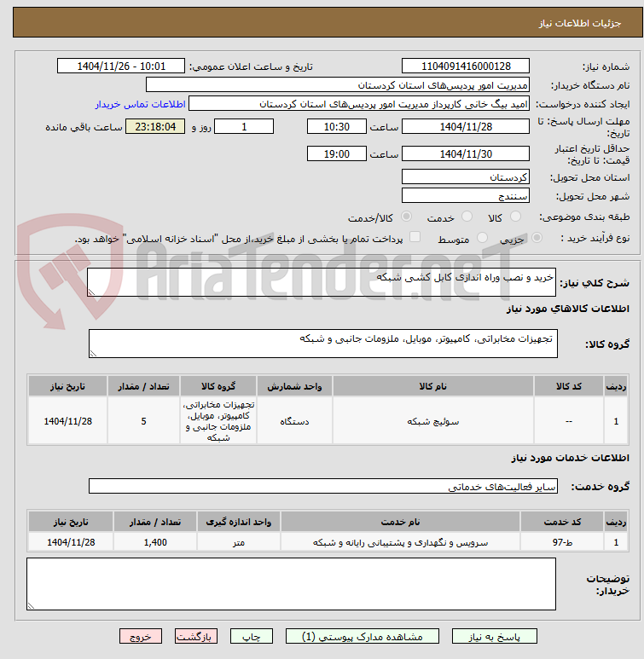Open اطلاعات تماس خریدار link
644x659 pixels.
[140, 104]
